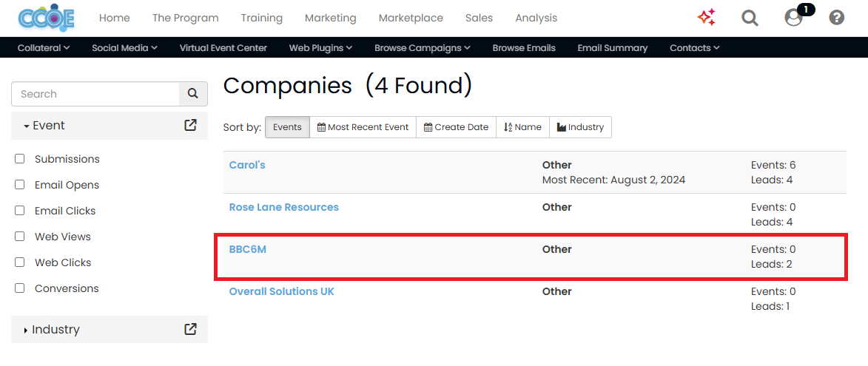Viewport: 868px width, 366px height.
Task: Open Browse Emails page
Action: tap(524, 48)
